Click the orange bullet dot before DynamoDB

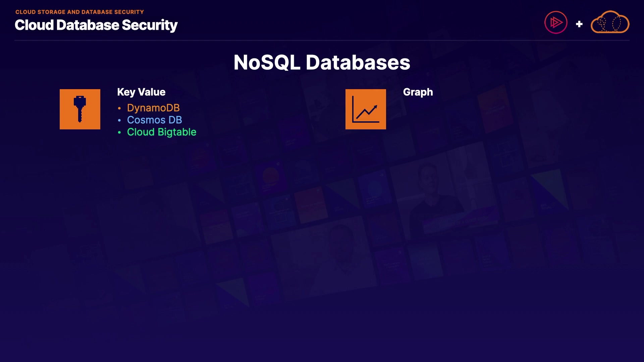tap(119, 108)
